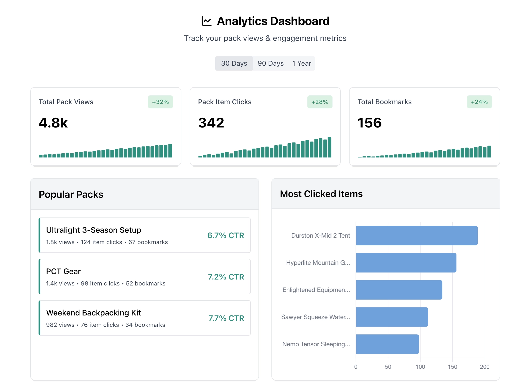Open the PCT Gear pack entry
532x392 pixels.
[63, 271]
